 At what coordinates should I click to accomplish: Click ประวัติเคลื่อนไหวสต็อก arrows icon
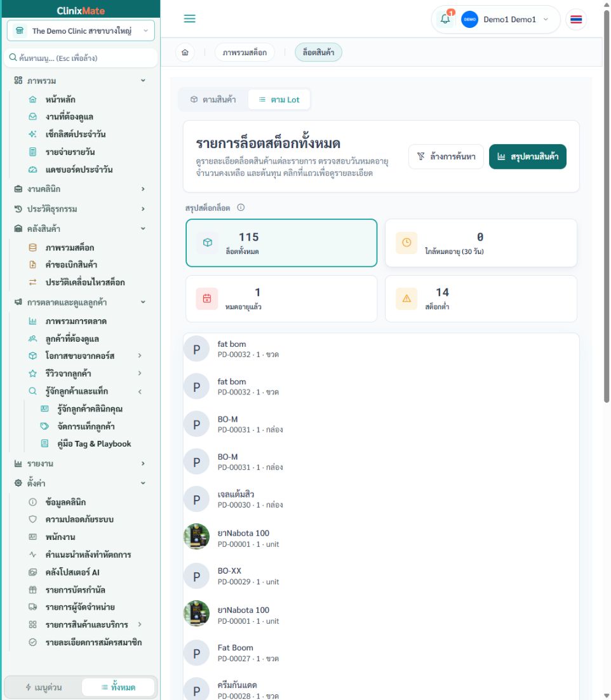pos(32,282)
